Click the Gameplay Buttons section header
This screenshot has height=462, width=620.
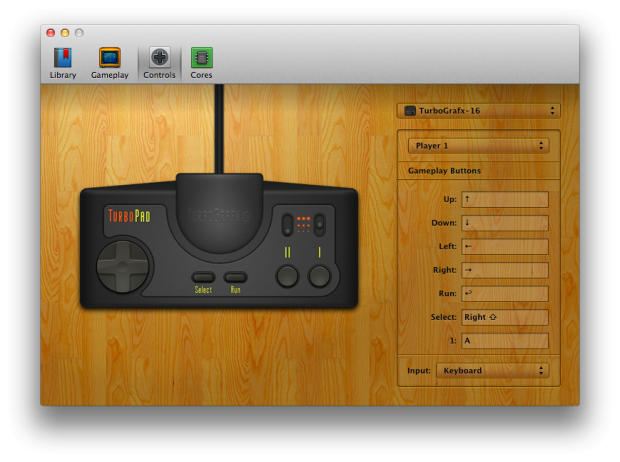(444, 171)
